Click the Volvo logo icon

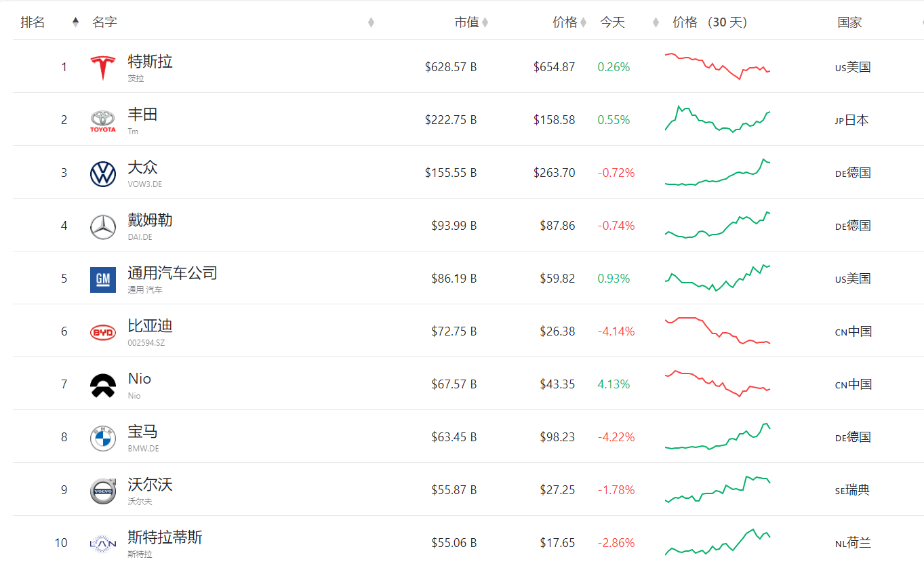click(x=103, y=491)
